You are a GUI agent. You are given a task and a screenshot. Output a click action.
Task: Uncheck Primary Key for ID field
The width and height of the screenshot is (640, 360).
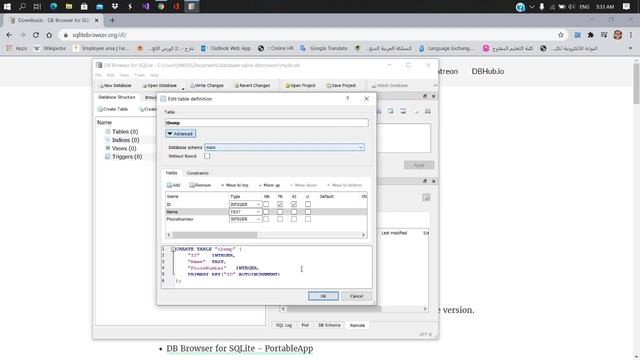click(x=280, y=204)
